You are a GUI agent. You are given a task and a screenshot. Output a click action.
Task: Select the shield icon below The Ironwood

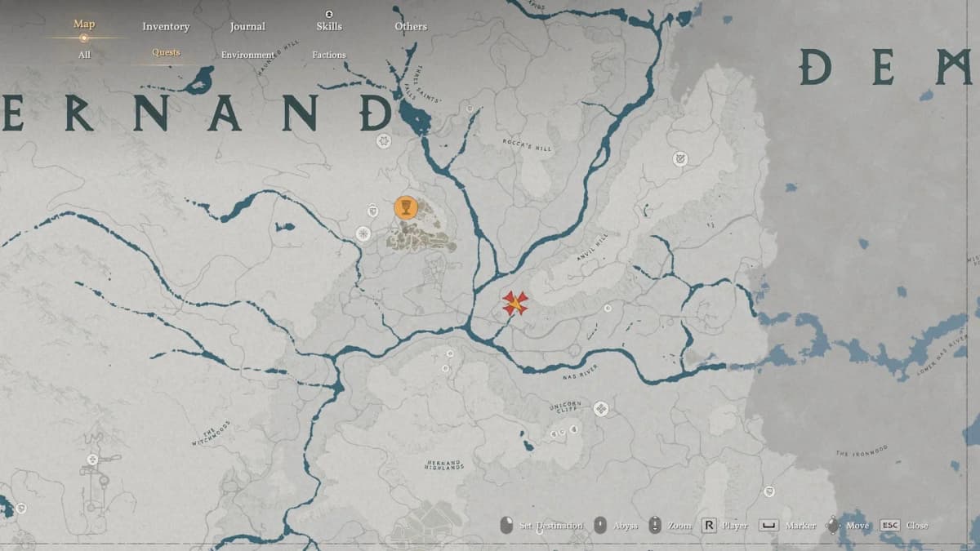point(768,491)
